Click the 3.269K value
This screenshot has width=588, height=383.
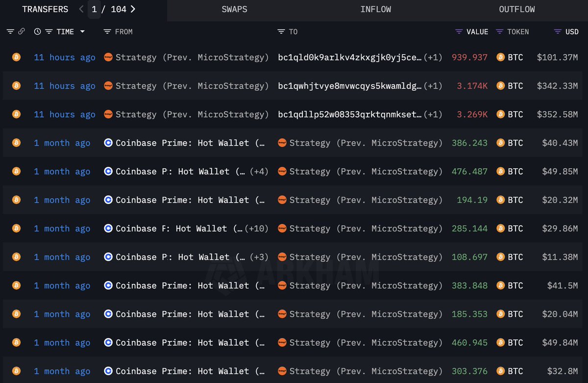(x=472, y=114)
